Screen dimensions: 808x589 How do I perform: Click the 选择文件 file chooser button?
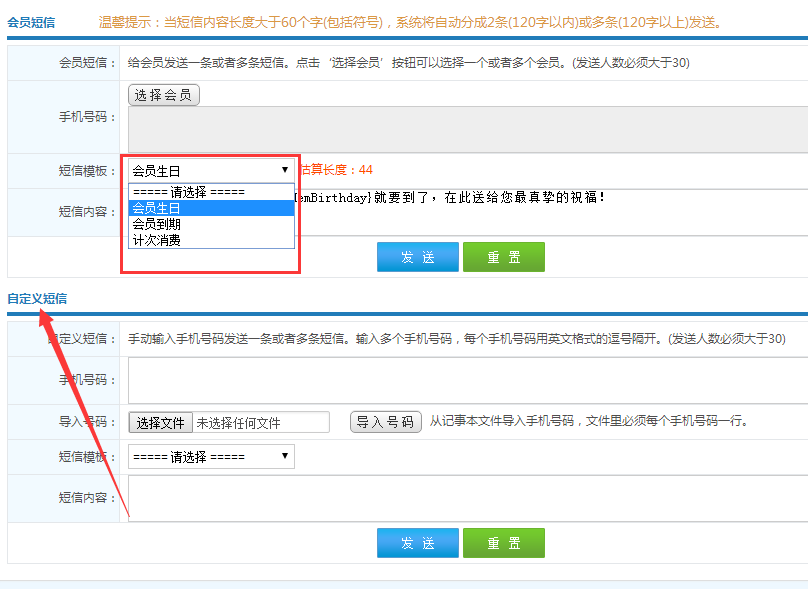[x=160, y=422]
